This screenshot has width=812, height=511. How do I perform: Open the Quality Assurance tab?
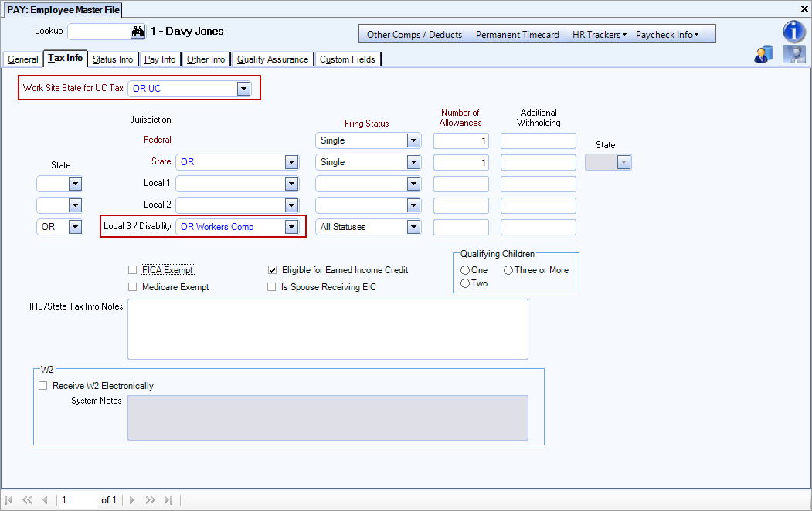coord(272,59)
